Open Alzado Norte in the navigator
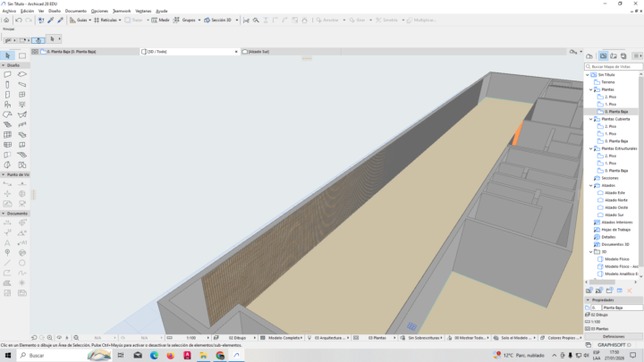 point(615,199)
